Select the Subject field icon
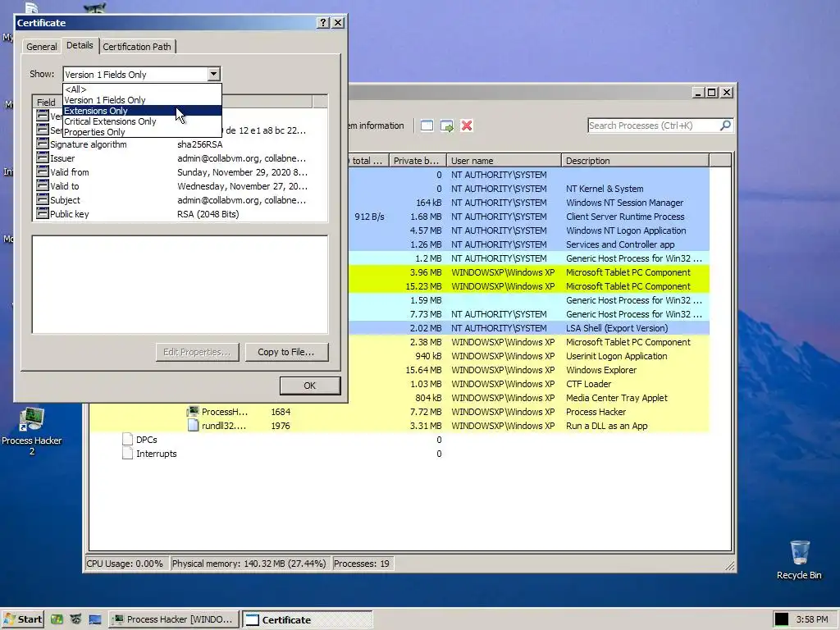The image size is (840, 630). [x=43, y=199]
